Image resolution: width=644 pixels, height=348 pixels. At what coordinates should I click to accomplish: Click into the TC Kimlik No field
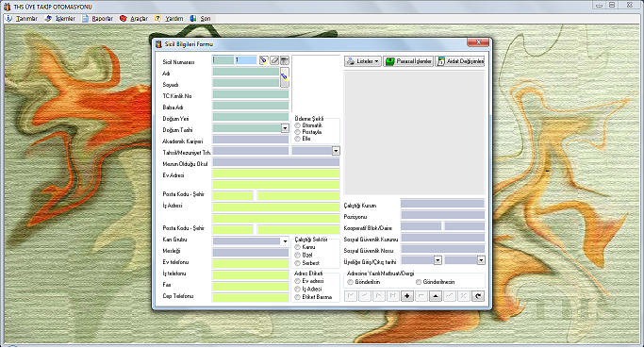pos(251,94)
